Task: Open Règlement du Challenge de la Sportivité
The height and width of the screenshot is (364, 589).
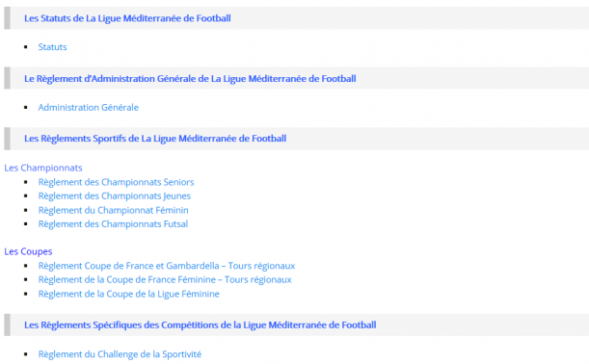Action: click(120, 354)
